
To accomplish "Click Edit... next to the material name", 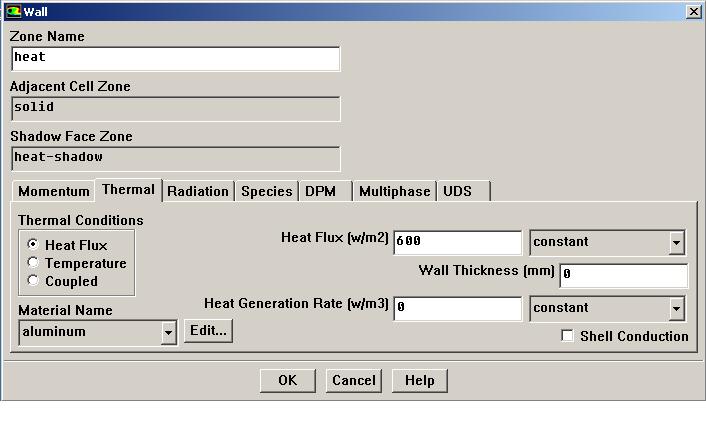I will coord(208,331).
